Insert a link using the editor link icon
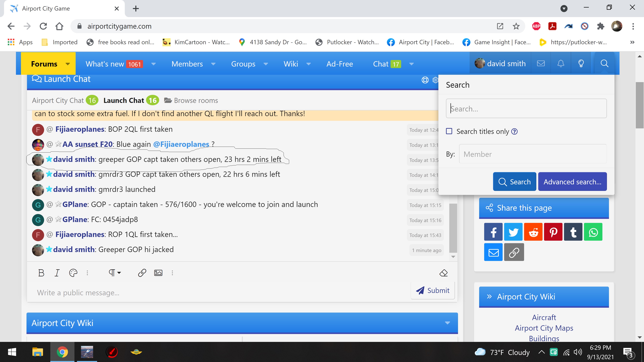 142,273
